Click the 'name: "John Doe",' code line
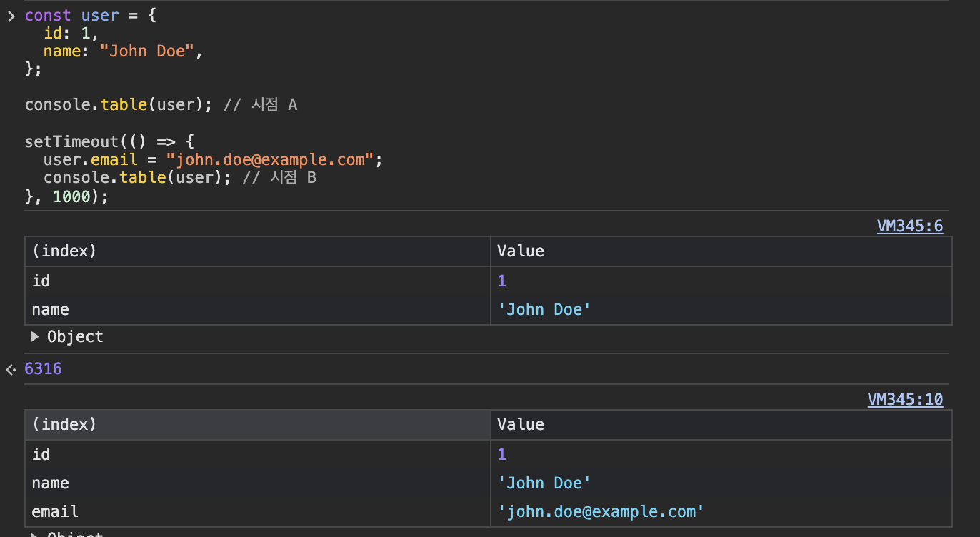Screen dimensions: 980x537 [123, 51]
